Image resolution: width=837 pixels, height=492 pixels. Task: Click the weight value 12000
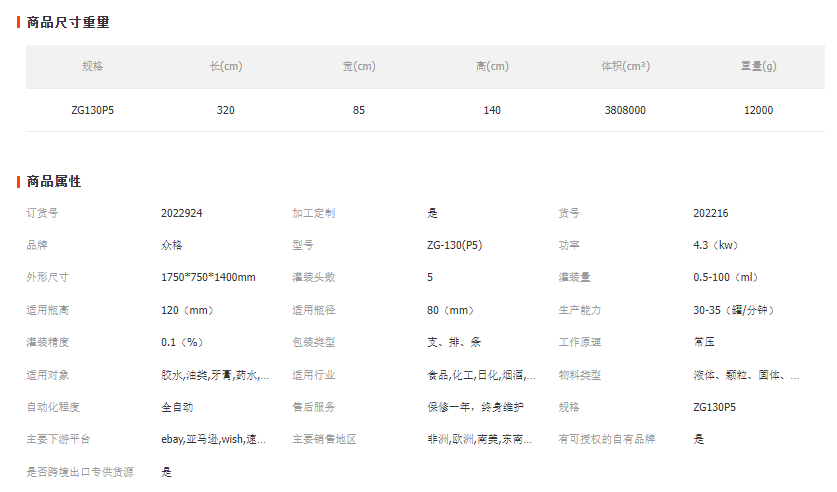point(758,110)
